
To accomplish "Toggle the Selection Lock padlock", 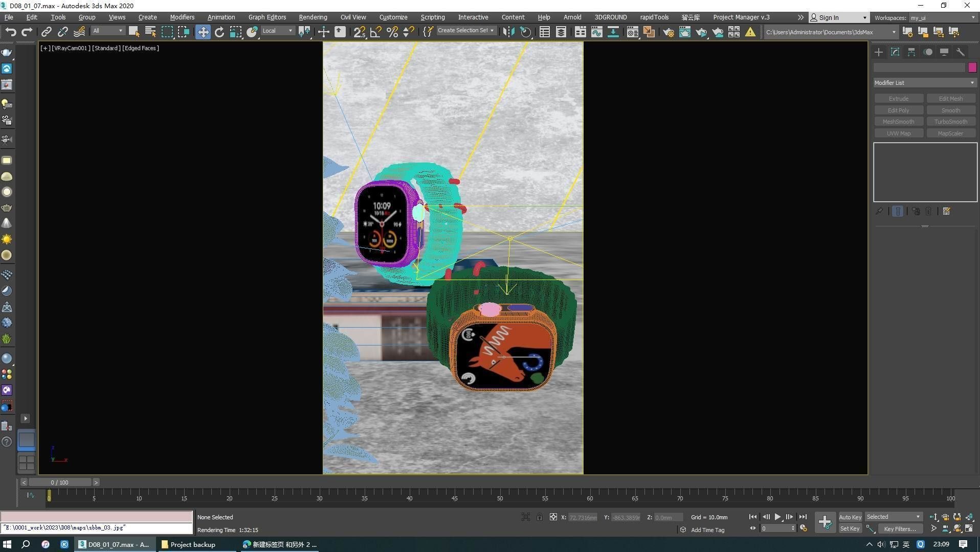I will pyautogui.click(x=540, y=517).
